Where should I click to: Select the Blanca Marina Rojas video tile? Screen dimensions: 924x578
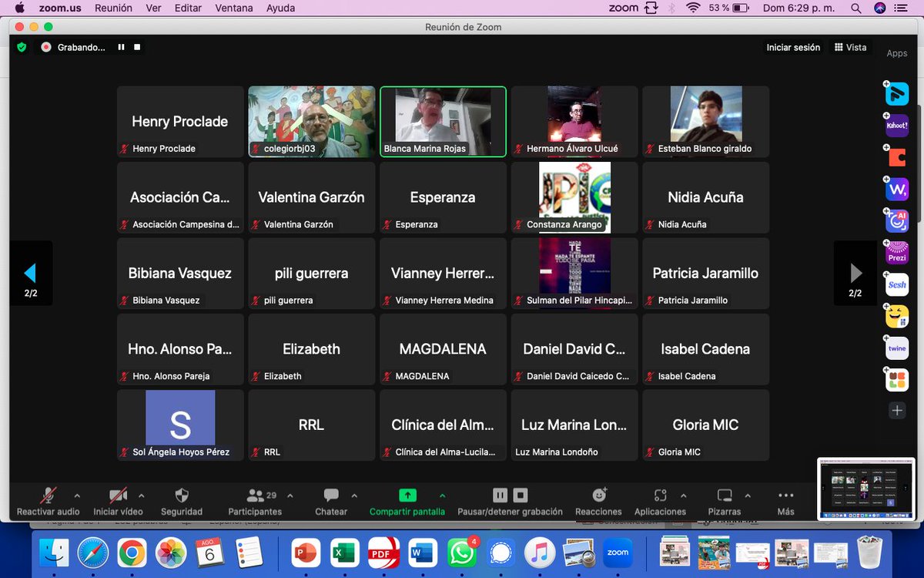443,122
